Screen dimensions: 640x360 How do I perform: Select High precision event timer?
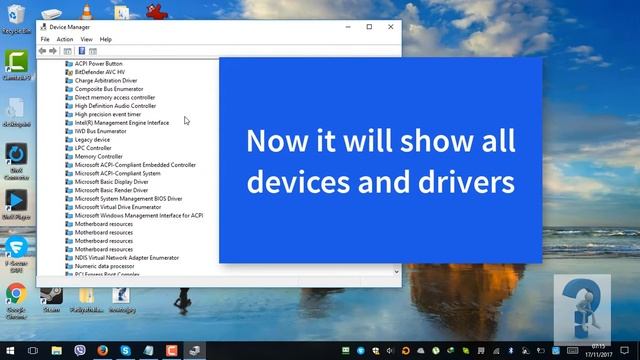[x=108, y=114]
